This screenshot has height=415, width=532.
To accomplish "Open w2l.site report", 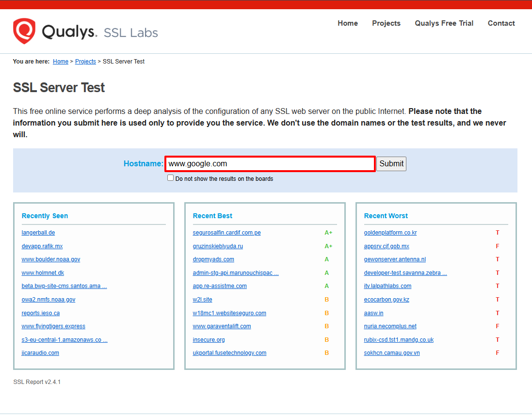I will point(203,300).
